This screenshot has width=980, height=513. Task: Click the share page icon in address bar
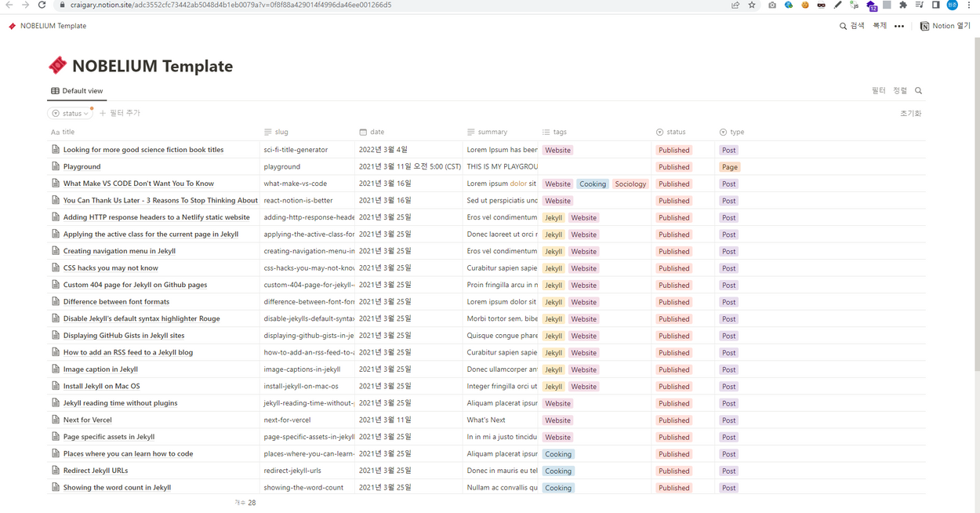[x=735, y=5]
